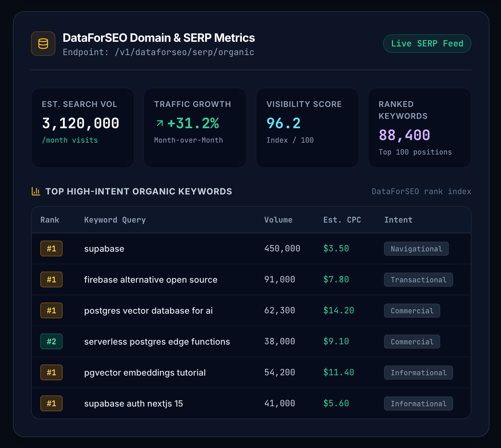
Task: Click the 62,300 volume value
Action: (x=280, y=310)
